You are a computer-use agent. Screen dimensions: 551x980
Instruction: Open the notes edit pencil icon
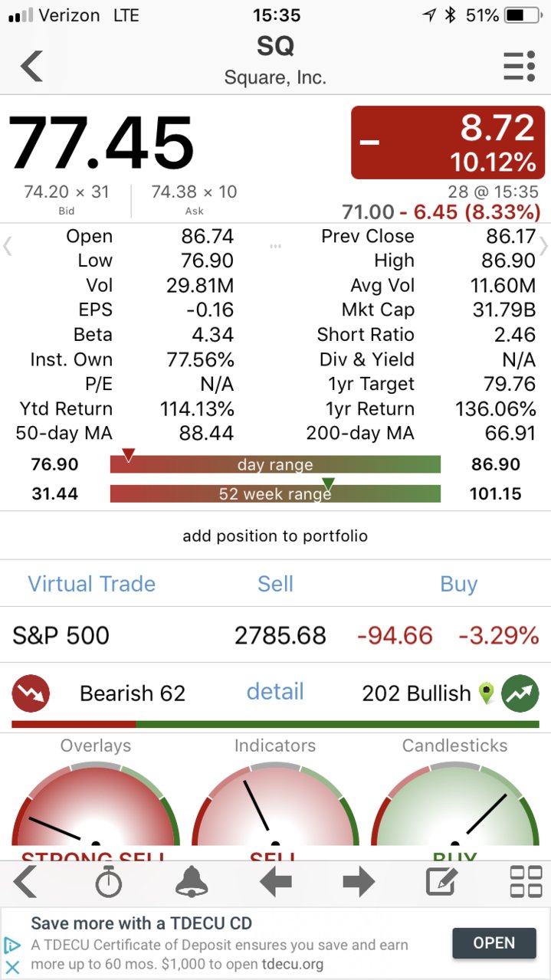[x=441, y=882]
